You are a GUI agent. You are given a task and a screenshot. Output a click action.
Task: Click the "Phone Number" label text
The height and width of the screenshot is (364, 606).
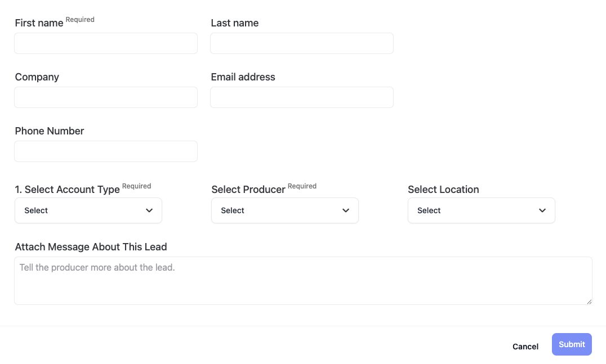50,131
